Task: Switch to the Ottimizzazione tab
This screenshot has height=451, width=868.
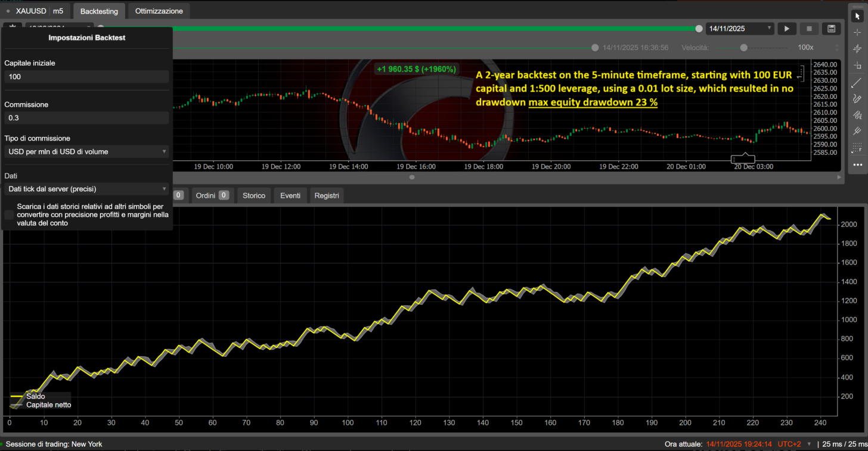Action: [x=159, y=11]
